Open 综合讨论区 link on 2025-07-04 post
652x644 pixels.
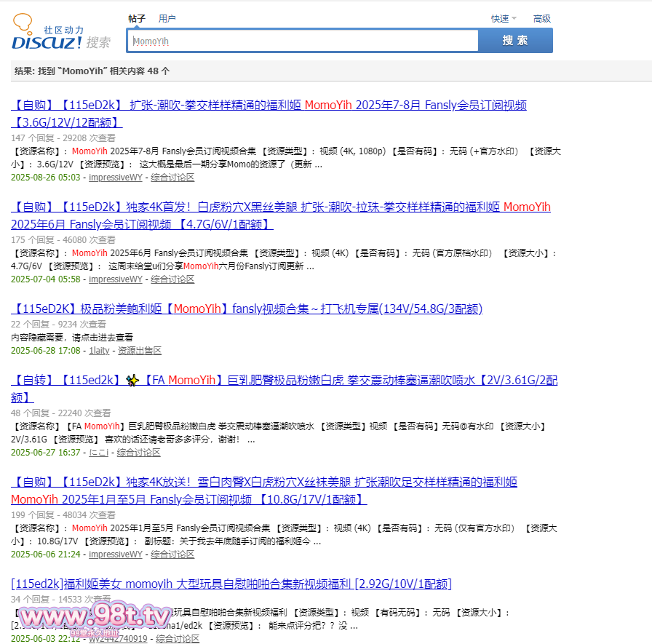tap(172, 279)
